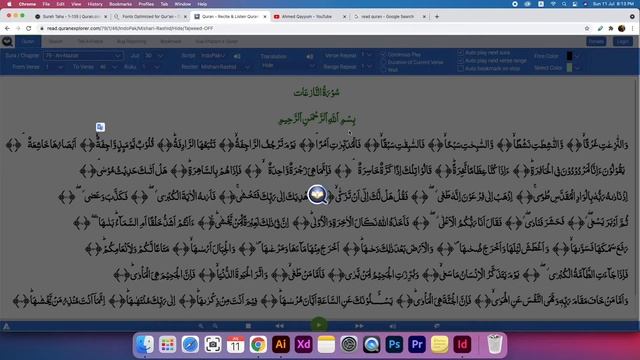The image size is (640, 360).
Task: Toggle Auto play next sura checkbox
Action: [460, 53]
